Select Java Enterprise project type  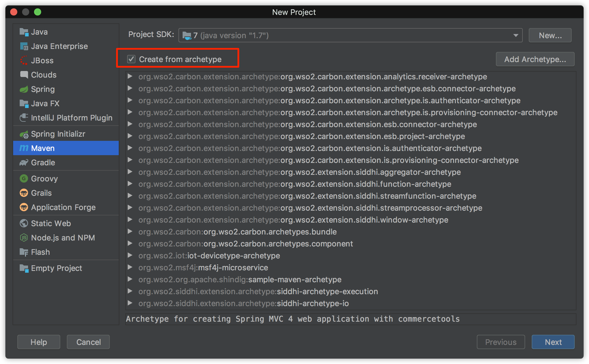[x=59, y=46]
